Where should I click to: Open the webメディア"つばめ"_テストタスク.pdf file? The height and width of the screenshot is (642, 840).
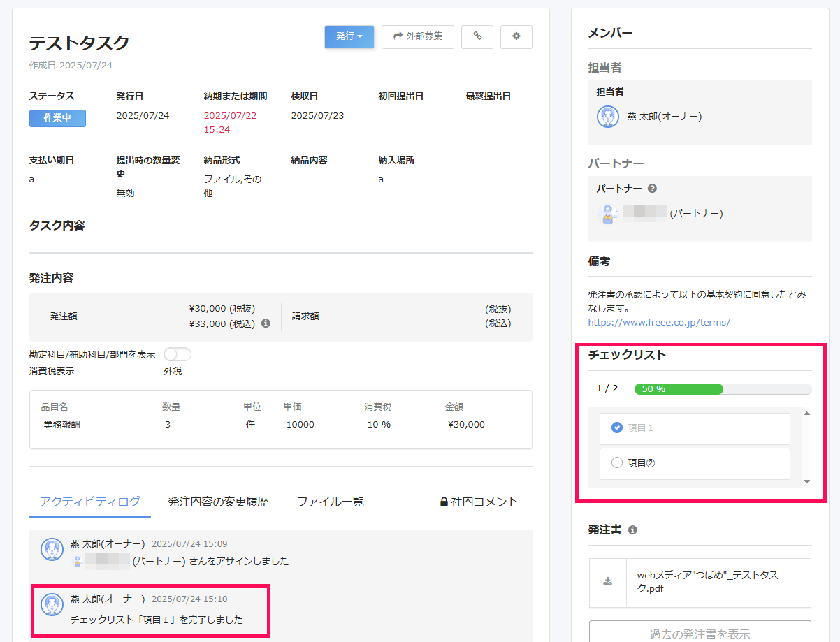pos(707,582)
